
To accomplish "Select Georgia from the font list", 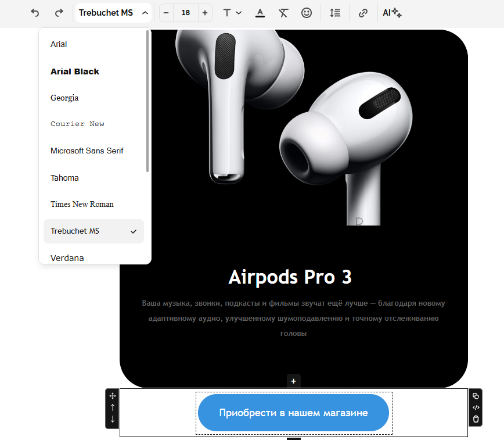I will (x=64, y=98).
